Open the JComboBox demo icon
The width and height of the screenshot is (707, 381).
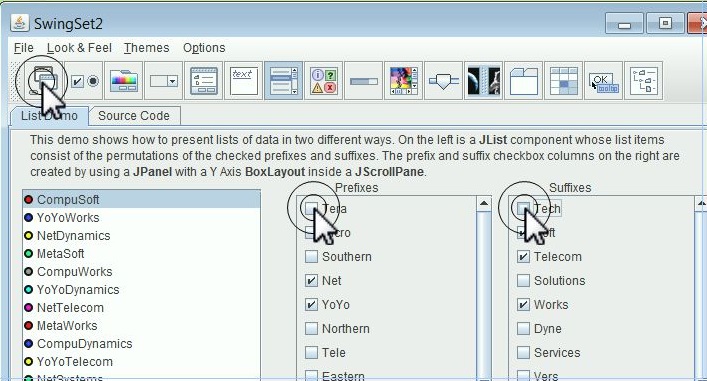(x=164, y=81)
